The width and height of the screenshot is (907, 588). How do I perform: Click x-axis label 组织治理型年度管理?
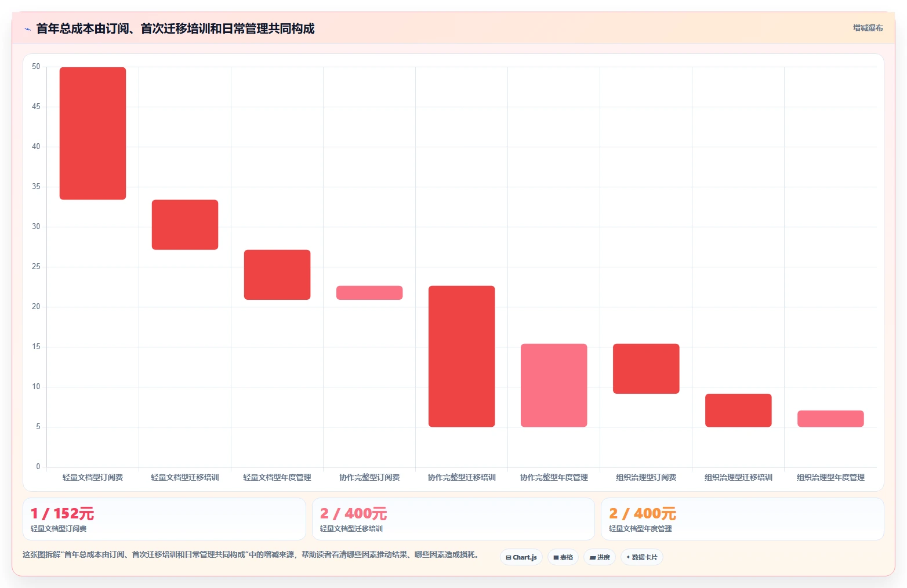[x=830, y=477]
